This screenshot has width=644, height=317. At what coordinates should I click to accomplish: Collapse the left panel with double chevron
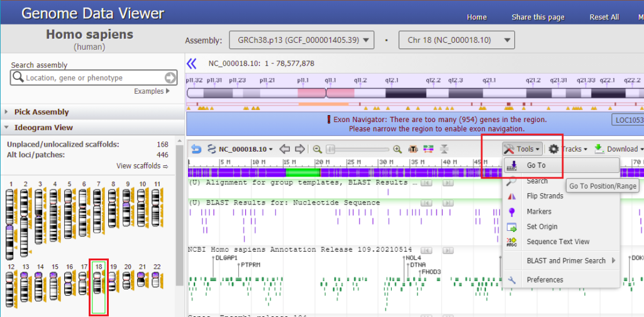point(192,64)
